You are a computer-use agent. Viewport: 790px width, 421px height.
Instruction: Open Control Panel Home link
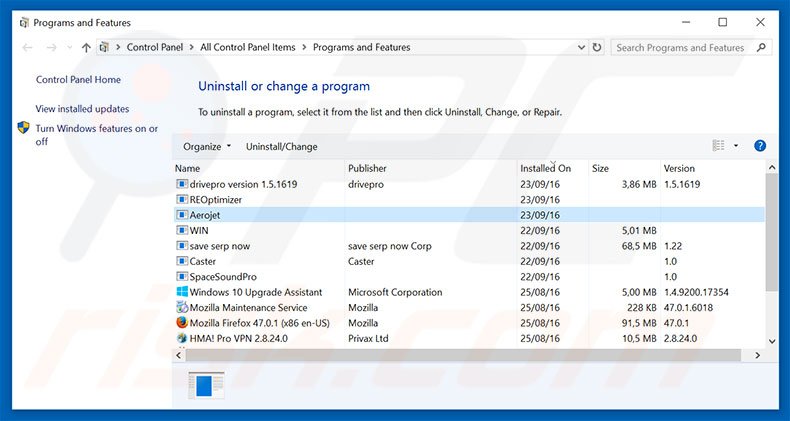coord(78,80)
